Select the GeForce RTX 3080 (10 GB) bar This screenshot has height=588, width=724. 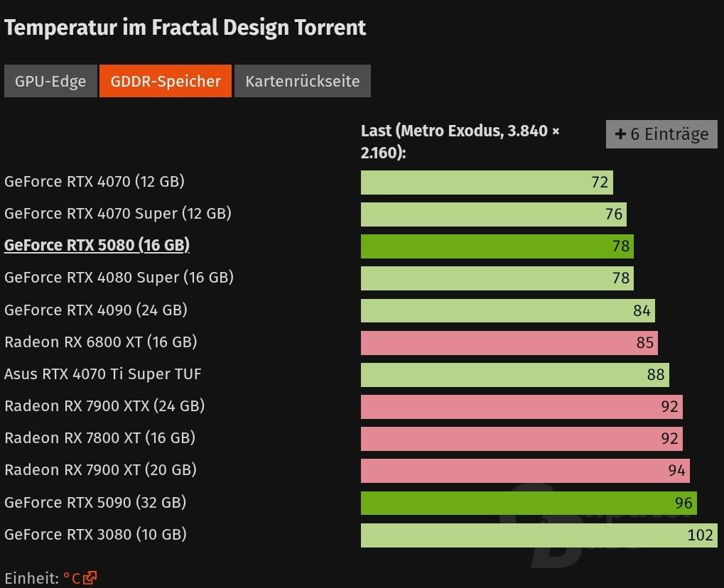[538, 535]
